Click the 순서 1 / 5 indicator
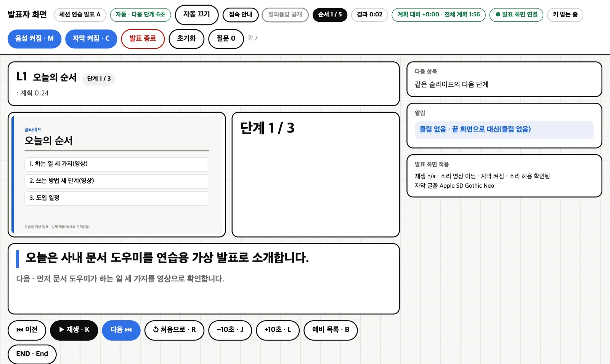Image resolution: width=610 pixels, height=364 pixels. pos(330,15)
